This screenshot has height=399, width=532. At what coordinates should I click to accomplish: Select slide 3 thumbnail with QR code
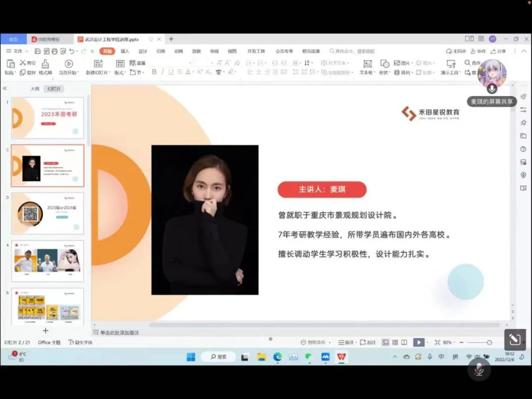tap(47, 213)
